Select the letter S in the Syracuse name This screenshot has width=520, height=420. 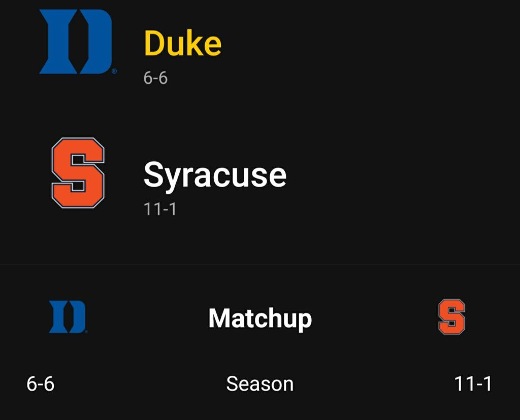coord(154,175)
